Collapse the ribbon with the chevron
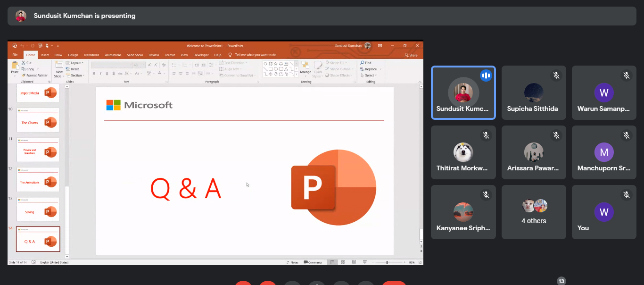The image size is (644, 285). (419, 81)
